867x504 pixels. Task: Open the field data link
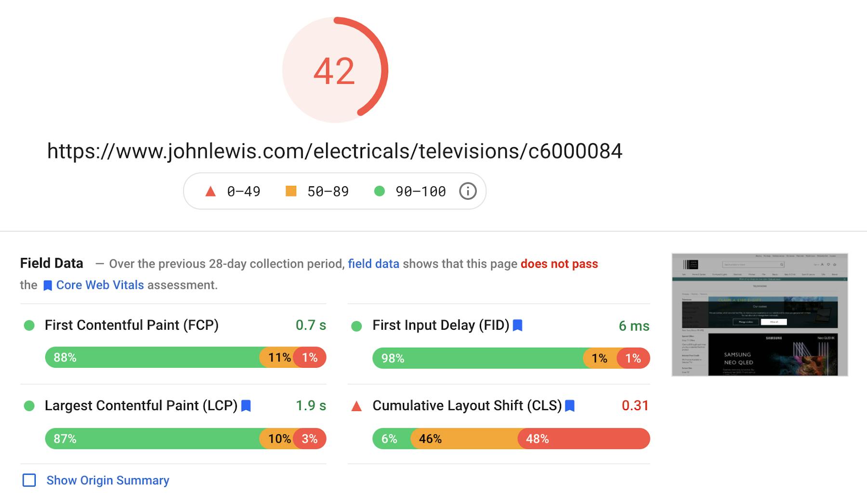[373, 264]
